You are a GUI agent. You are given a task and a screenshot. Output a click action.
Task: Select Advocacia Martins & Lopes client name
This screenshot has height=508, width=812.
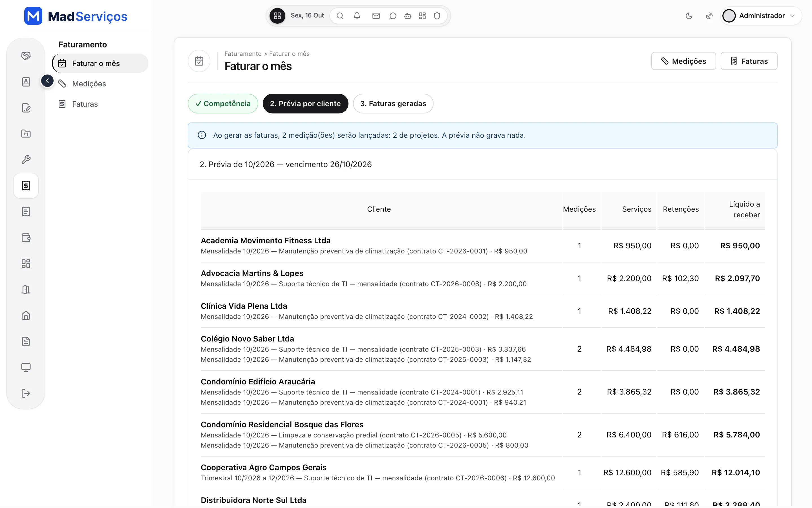pyautogui.click(x=252, y=273)
